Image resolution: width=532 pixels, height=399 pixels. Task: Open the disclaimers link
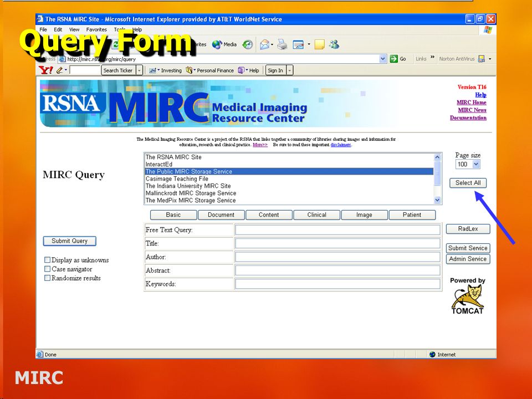341,145
